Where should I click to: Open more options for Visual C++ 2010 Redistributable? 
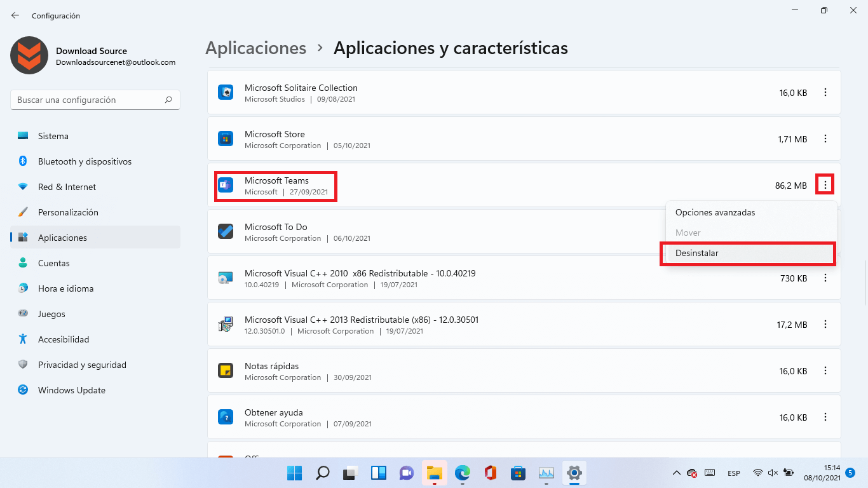pos(825,278)
